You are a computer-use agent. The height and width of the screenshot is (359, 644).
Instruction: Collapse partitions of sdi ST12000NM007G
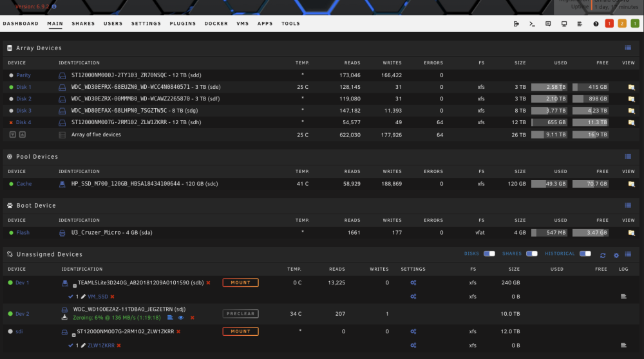click(74, 335)
